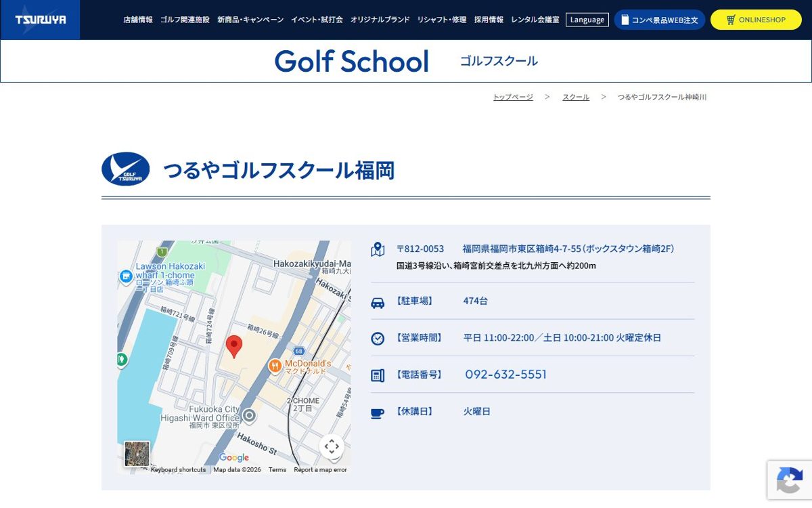Screen dimensions: 812x508
Task: Go to スクール breadcrumb link
Action: 576,97
